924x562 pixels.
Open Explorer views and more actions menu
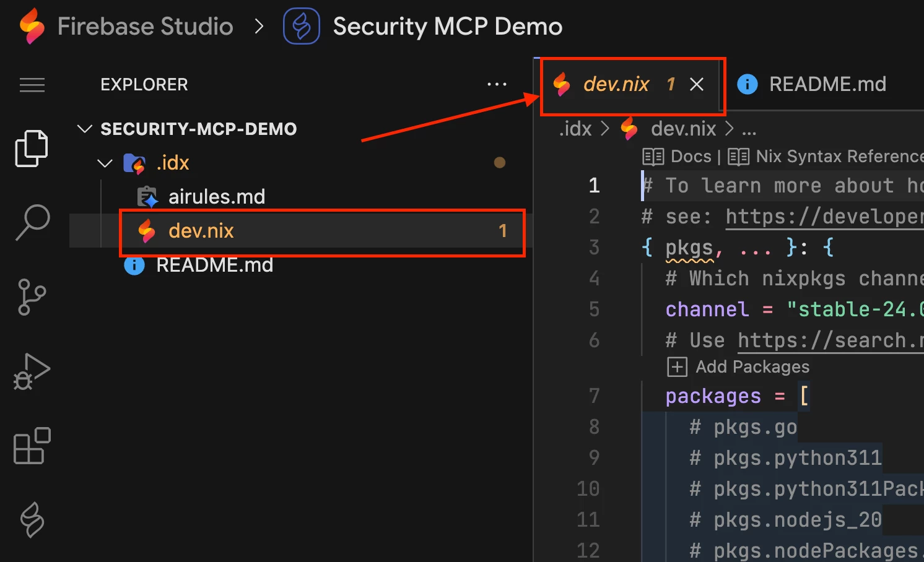pyautogui.click(x=497, y=84)
